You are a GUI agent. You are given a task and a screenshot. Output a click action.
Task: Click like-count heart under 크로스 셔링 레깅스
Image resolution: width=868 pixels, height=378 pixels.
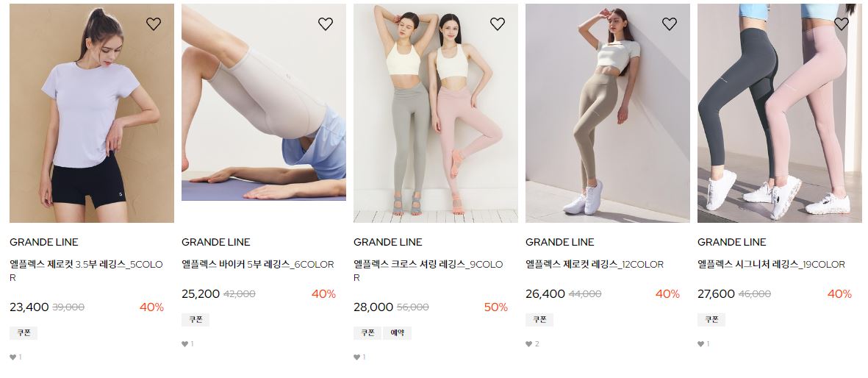click(357, 357)
